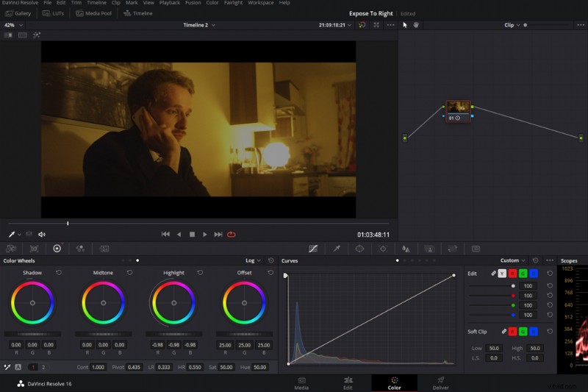Open the Key palette

pyautogui.click(x=429, y=249)
